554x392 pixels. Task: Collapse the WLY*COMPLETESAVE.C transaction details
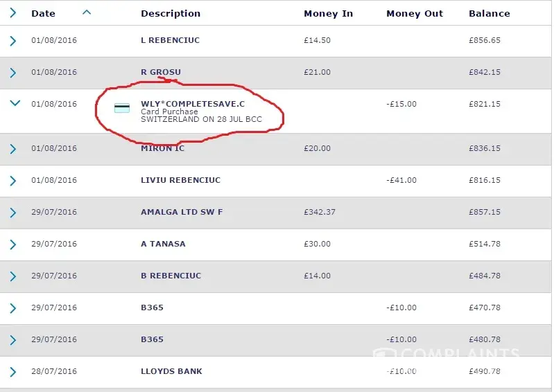(14, 104)
